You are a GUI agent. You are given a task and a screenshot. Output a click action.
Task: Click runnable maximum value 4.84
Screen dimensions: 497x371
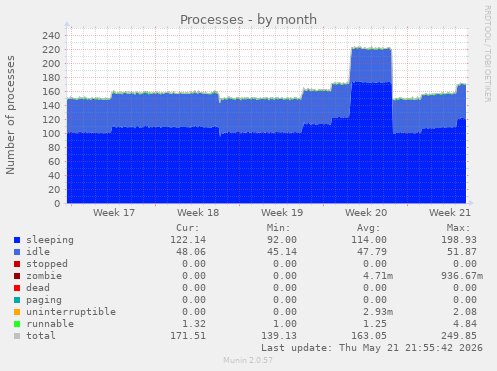point(465,324)
